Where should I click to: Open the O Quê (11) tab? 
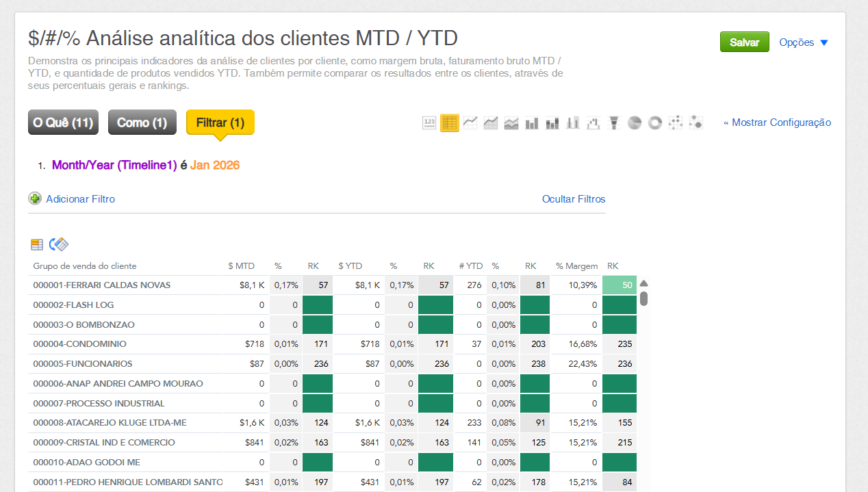[63, 122]
